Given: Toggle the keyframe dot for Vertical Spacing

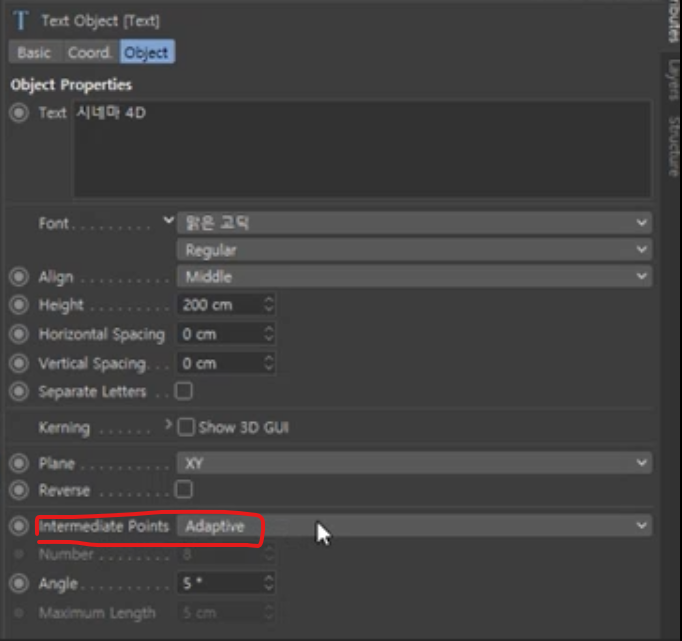Looking at the screenshot, I should (19, 363).
